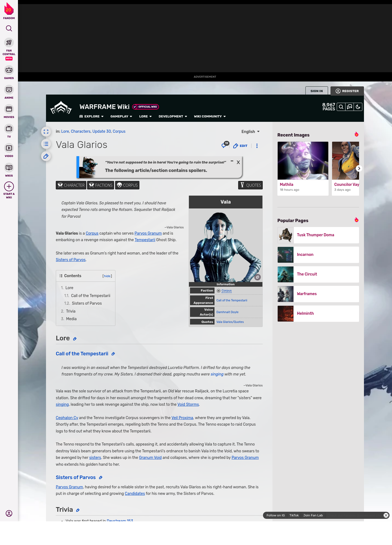Open the Veil Proxima link
The width and height of the screenshot is (392, 545).
(x=182, y=418)
